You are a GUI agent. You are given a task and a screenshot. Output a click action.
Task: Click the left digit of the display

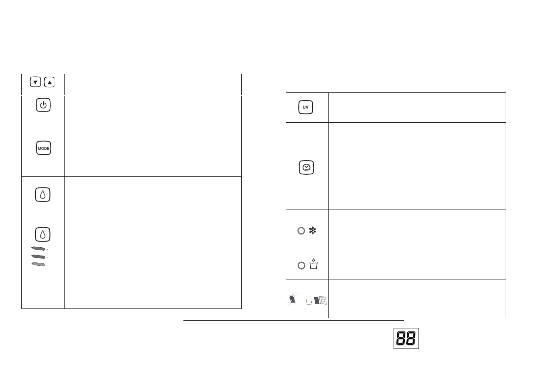point(401,338)
